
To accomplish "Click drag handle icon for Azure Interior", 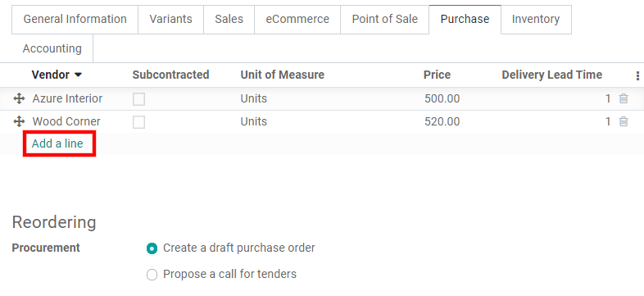I will (19, 98).
